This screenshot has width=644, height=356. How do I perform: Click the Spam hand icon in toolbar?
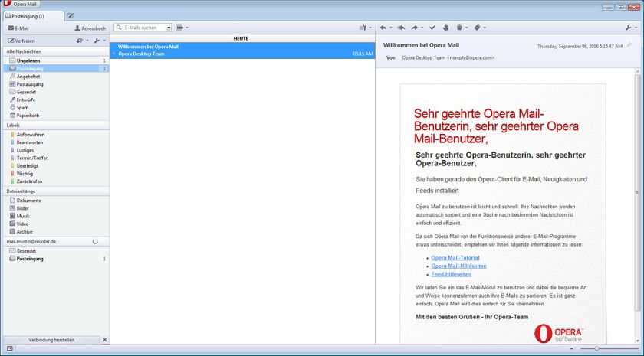point(445,28)
